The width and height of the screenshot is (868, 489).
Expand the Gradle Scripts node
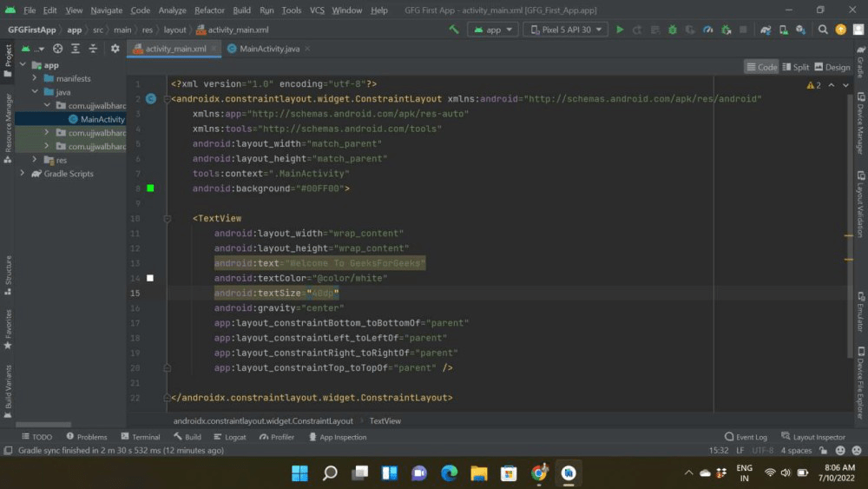click(23, 174)
